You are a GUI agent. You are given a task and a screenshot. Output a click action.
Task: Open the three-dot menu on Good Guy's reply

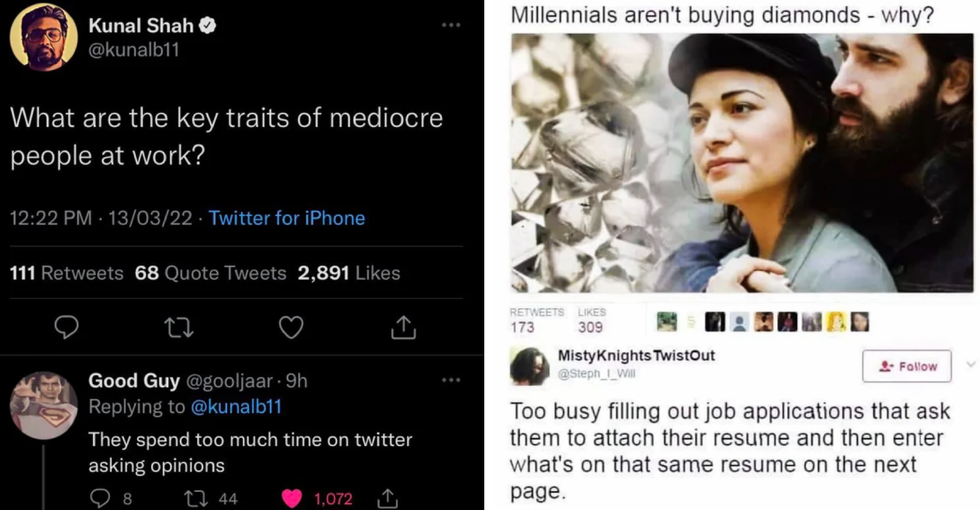pyautogui.click(x=451, y=380)
